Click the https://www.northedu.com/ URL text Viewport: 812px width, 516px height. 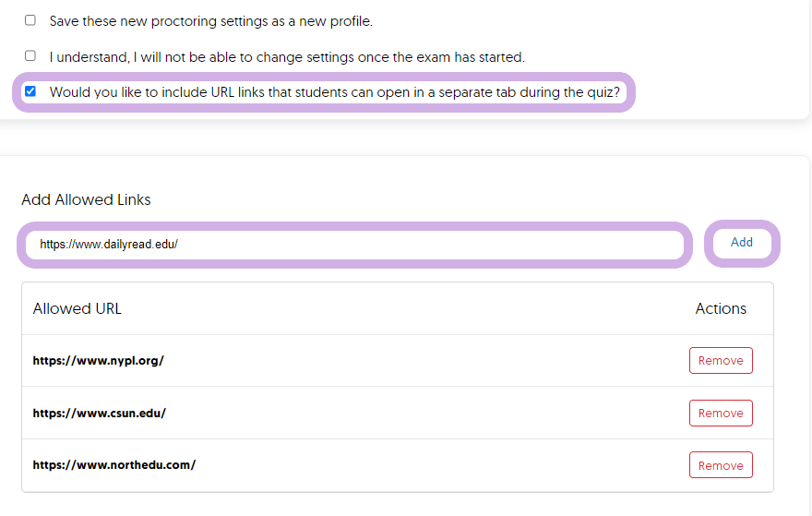pyautogui.click(x=113, y=465)
